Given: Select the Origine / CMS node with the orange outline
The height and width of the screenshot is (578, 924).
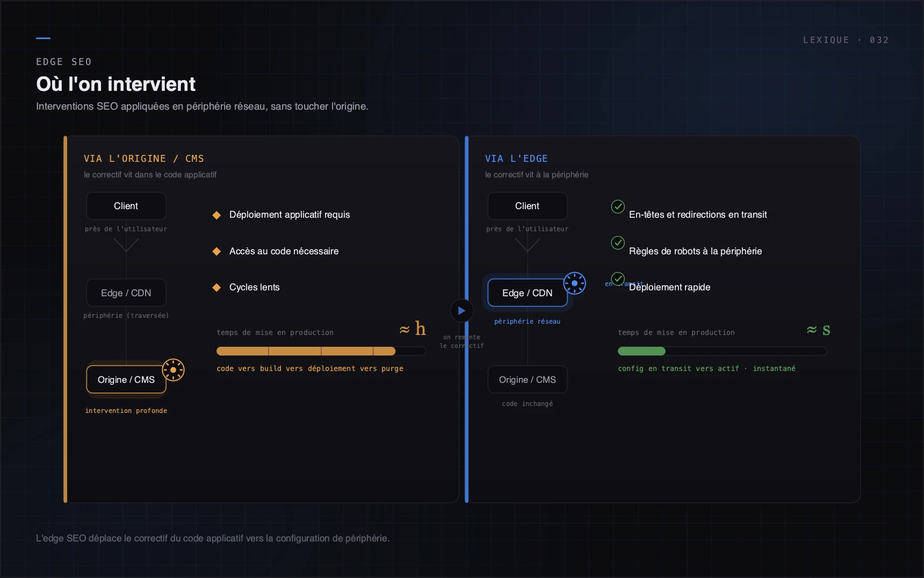Looking at the screenshot, I should tap(126, 380).
